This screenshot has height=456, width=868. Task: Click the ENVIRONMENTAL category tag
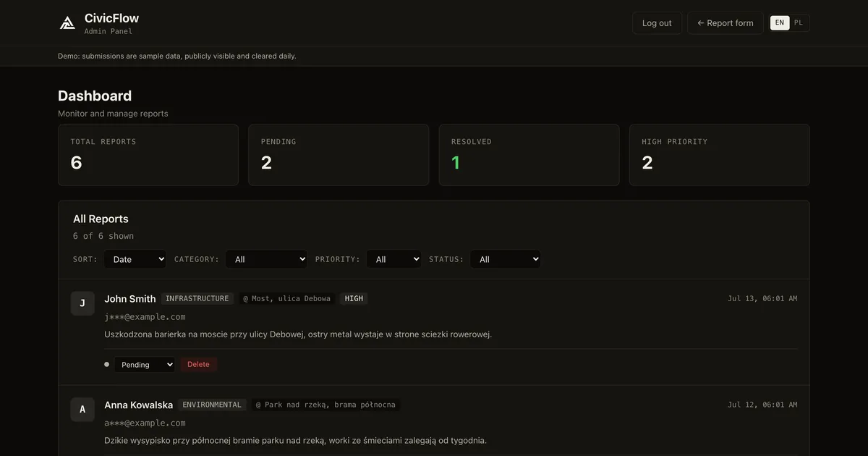pyautogui.click(x=212, y=405)
